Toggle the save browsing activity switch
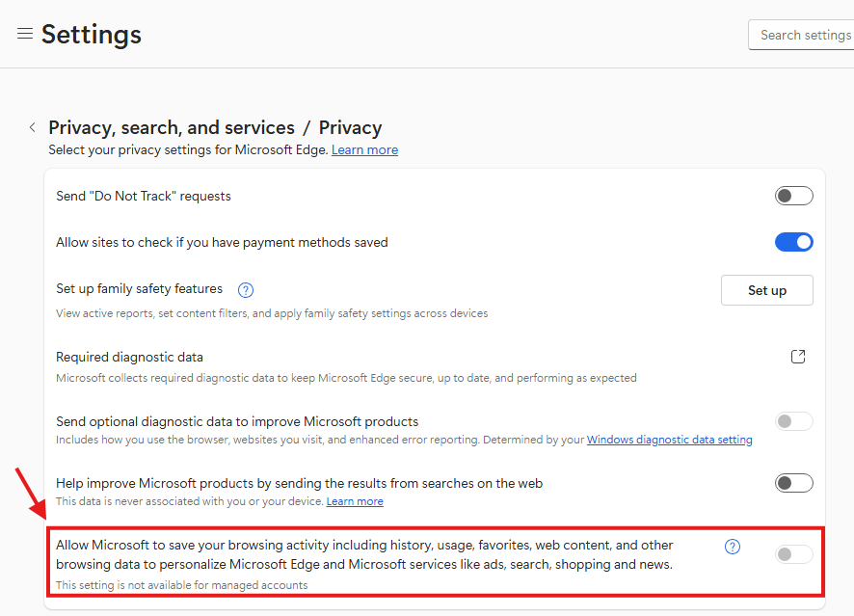 tap(793, 554)
